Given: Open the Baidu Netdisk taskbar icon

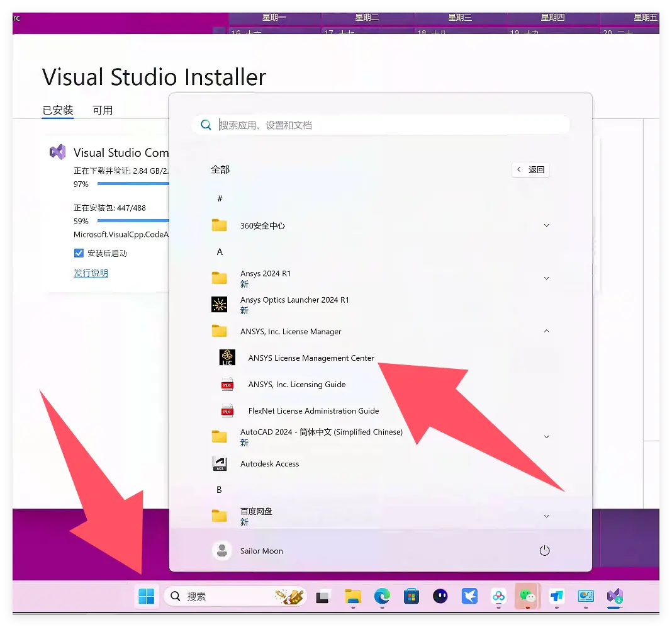Looking at the screenshot, I should (498, 596).
